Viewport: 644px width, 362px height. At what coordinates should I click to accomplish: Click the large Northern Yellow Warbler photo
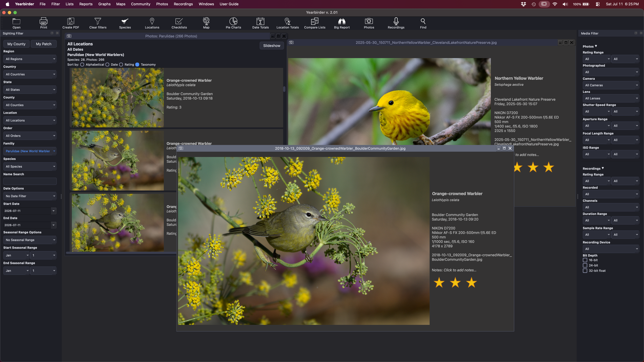coord(389,102)
